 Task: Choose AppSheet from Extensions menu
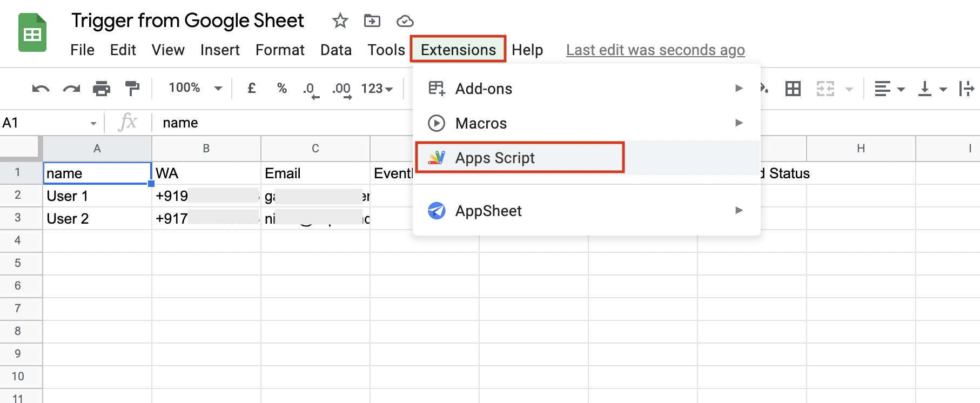click(x=587, y=211)
